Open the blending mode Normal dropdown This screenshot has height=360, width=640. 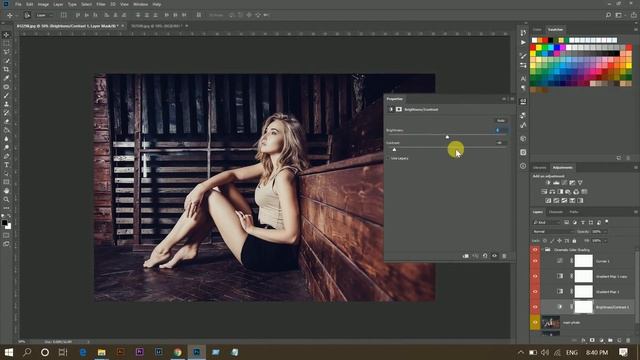tap(552, 231)
